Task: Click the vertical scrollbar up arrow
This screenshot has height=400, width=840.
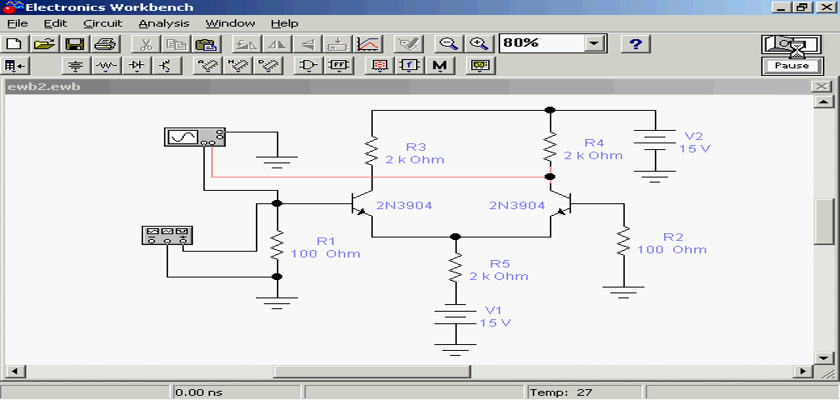Action: tap(823, 102)
